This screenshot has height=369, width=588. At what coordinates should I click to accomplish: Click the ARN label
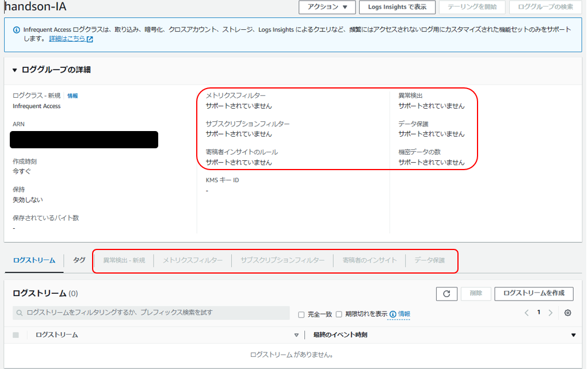(x=18, y=124)
